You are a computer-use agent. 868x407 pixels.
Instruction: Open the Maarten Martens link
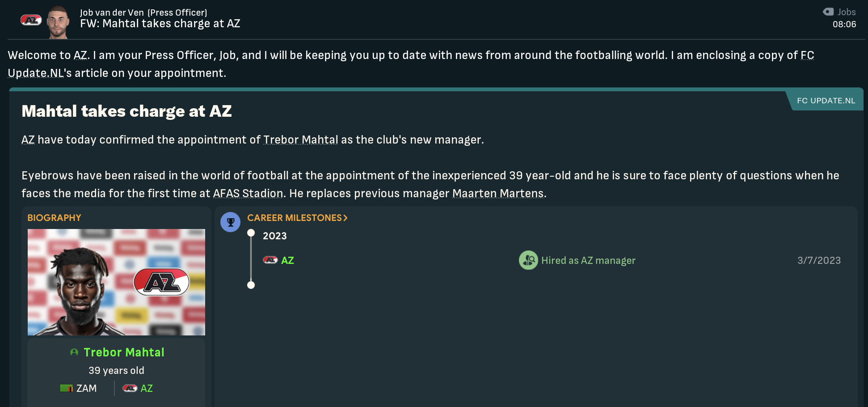498,194
